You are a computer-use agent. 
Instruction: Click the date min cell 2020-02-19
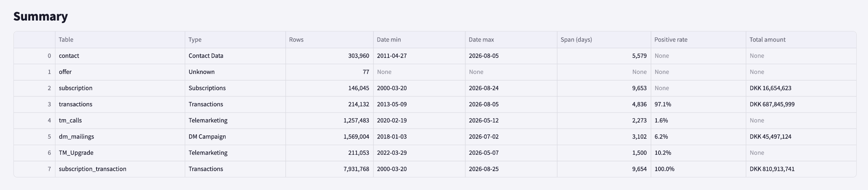pos(419,120)
